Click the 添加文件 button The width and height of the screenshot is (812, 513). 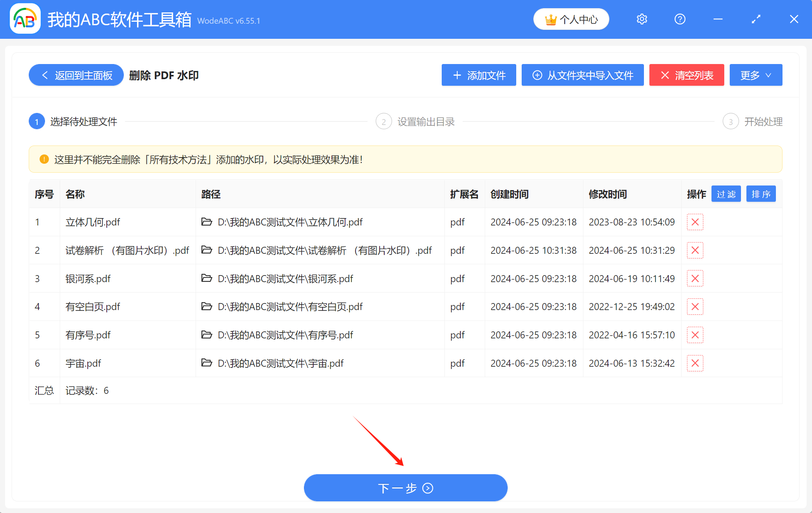479,75
